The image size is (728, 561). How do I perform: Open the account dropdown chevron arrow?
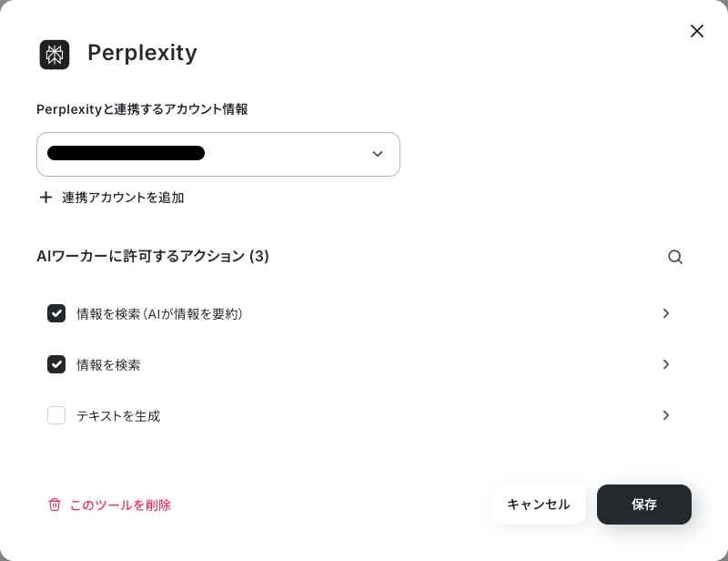(x=378, y=154)
